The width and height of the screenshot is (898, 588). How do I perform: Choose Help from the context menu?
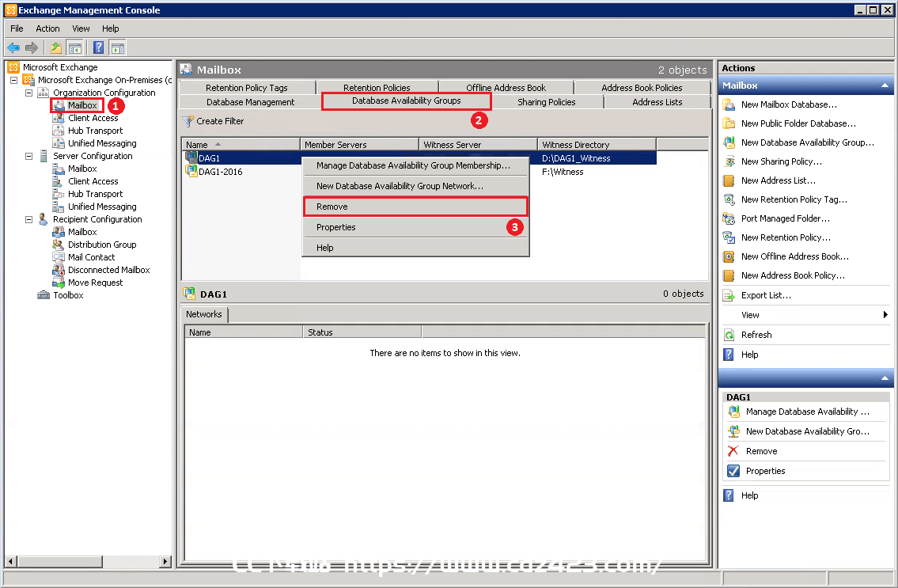(x=415, y=248)
